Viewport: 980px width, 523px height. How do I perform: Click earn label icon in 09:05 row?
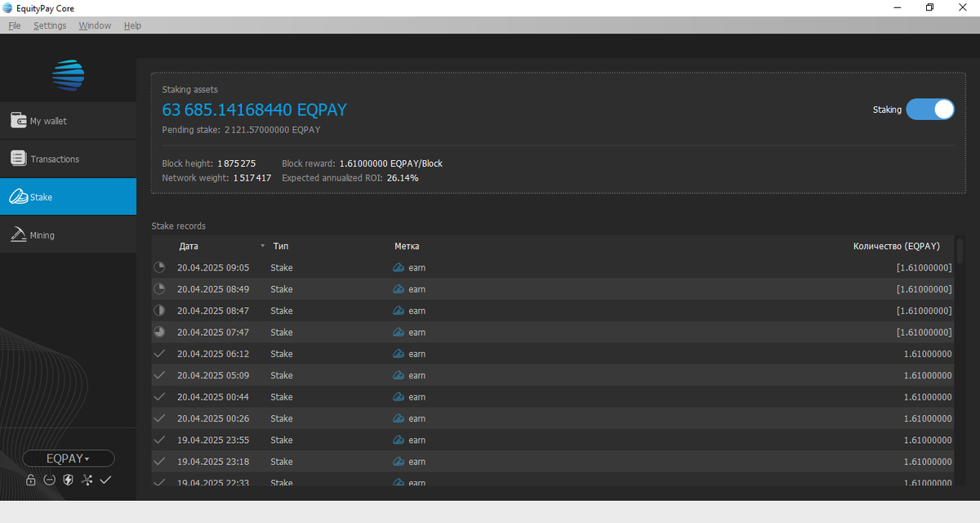399,267
